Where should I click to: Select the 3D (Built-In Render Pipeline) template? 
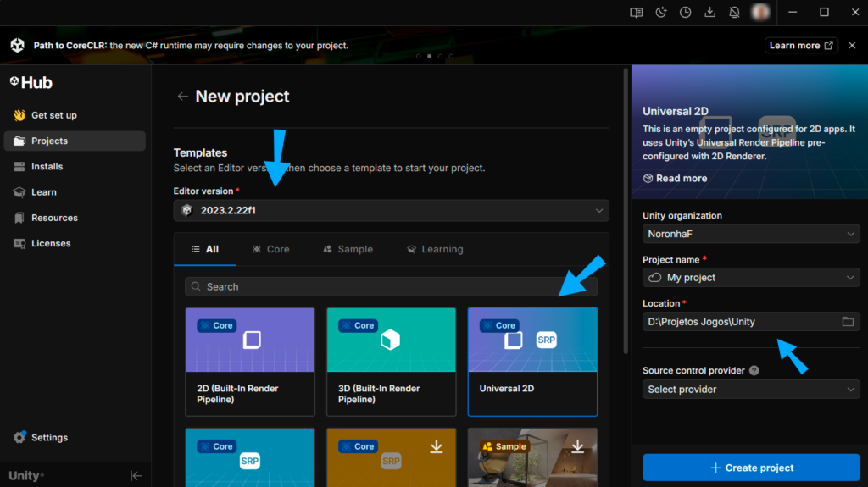[392, 362]
